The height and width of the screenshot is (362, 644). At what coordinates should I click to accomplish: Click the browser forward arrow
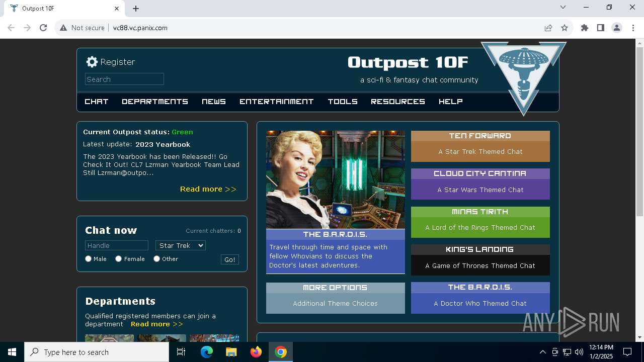tap(27, 28)
